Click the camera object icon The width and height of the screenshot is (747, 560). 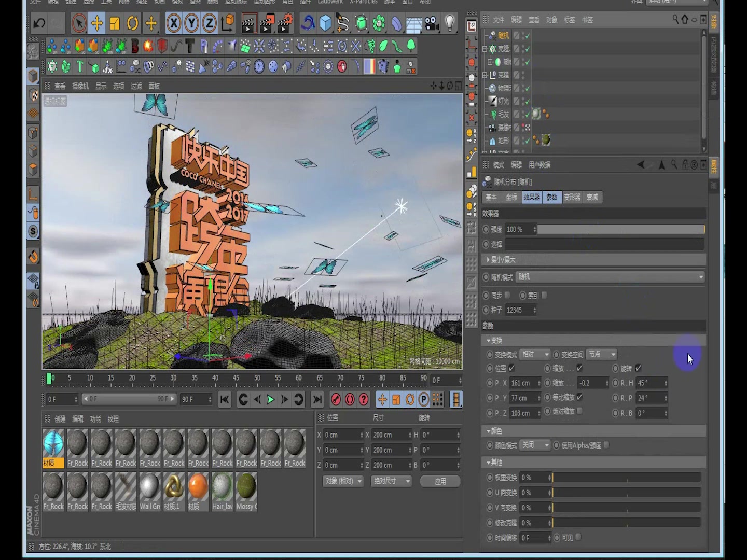[x=432, y=23]
